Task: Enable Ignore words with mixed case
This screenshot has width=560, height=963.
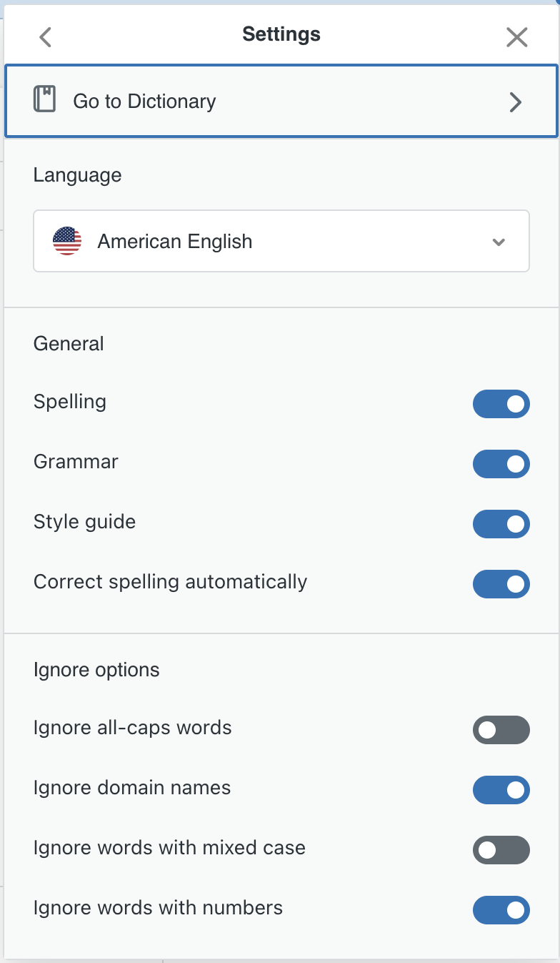Action: (501, 850)
